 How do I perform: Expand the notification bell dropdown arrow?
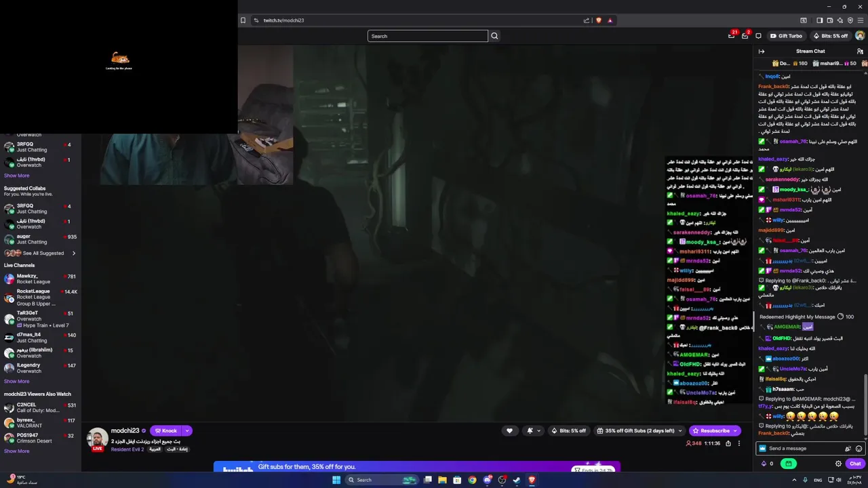click(539, 430)
